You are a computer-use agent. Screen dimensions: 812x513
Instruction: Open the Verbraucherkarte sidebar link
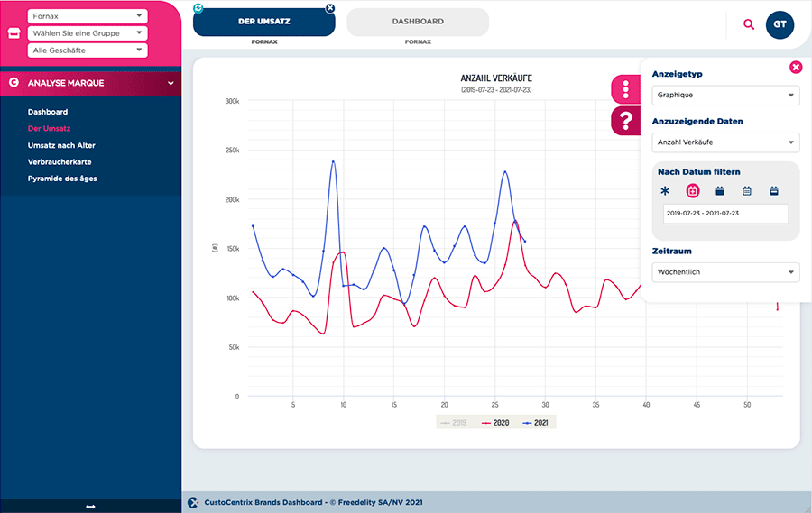click(x=60, y=162)
